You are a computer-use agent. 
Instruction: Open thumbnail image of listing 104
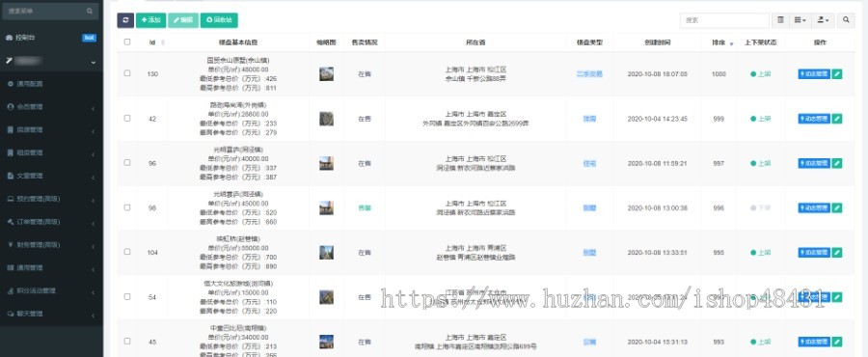click(326, 253)
